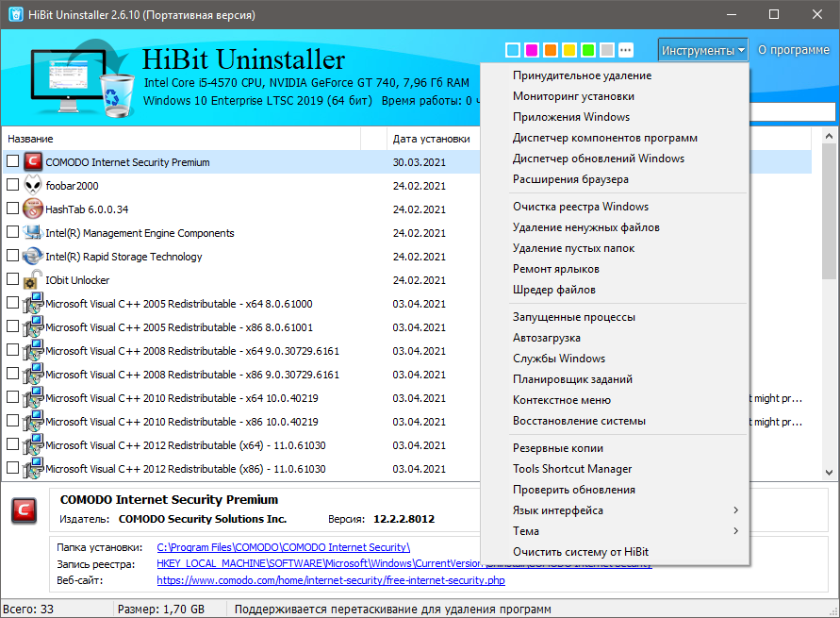Screen dimensions: 840x618
Task: Open the comodo.com website link
Action: click(x=330, y=580)
